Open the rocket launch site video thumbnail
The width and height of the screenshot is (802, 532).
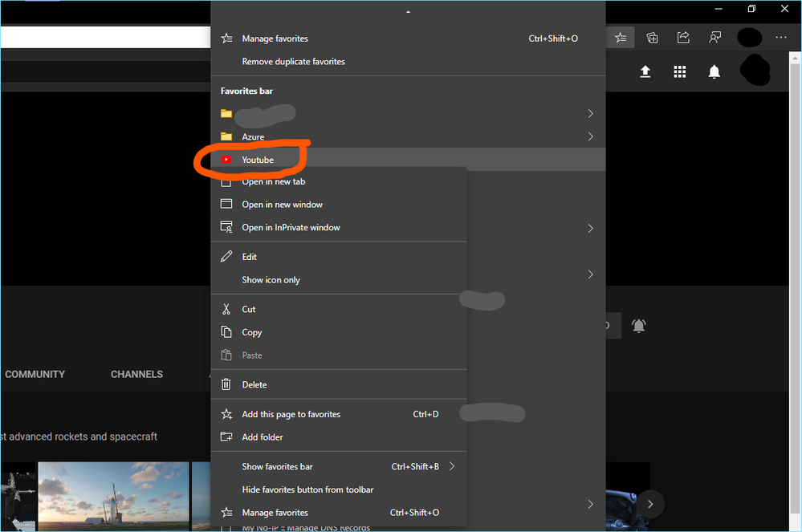[113, 496]
